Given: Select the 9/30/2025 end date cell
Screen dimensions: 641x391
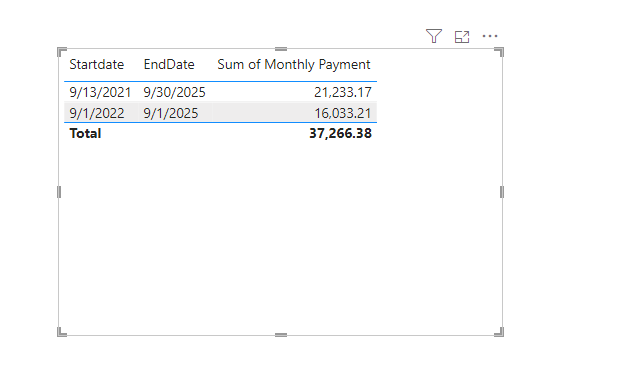Looking at the screenshot, I should coord(174,92).
